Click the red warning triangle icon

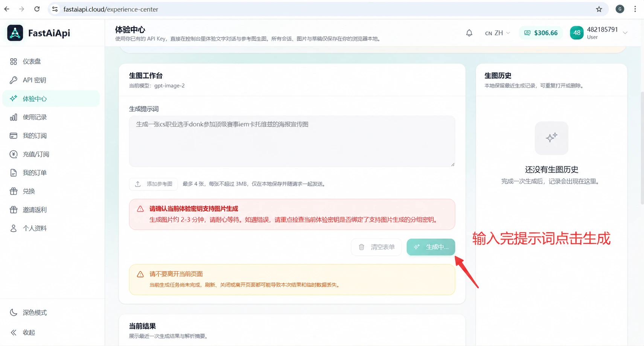pyautogui.click(x=140, y=209)
